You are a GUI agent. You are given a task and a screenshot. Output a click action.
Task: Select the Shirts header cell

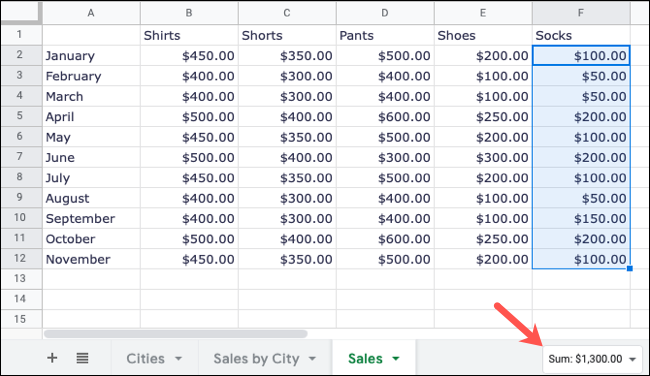point(189,35)
